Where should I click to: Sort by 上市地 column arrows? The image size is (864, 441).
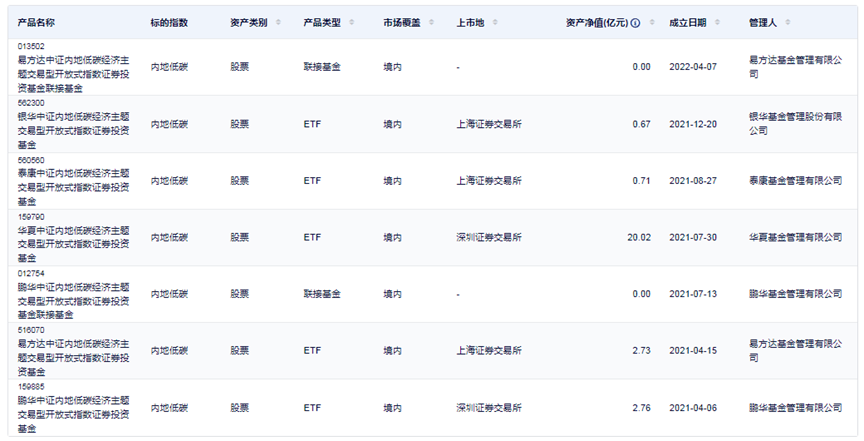point(495,23)
